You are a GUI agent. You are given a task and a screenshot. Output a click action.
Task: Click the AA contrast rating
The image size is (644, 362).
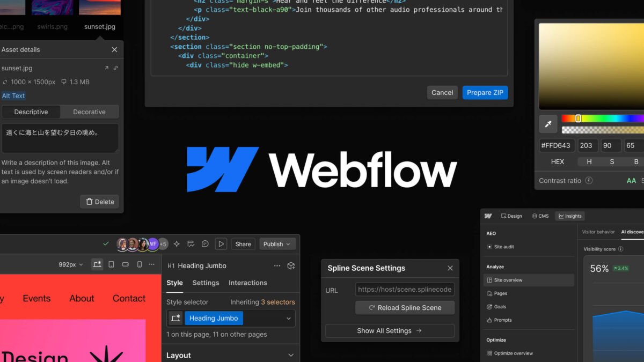pos(632,181)
